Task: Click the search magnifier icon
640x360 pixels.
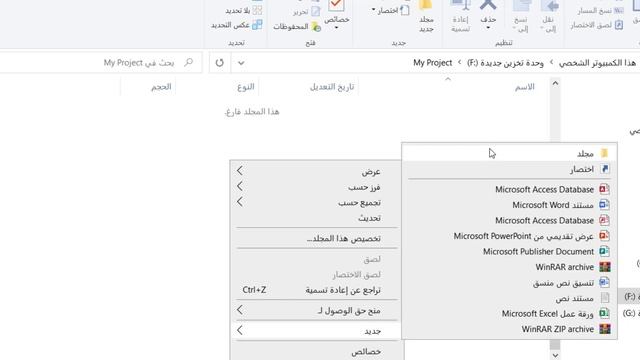Action: [188, 62]
